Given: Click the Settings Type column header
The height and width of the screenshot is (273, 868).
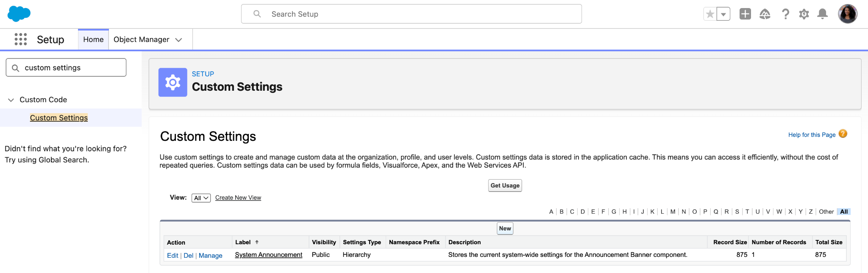Looking at the screenshot, I should click(x=362, y=242).
